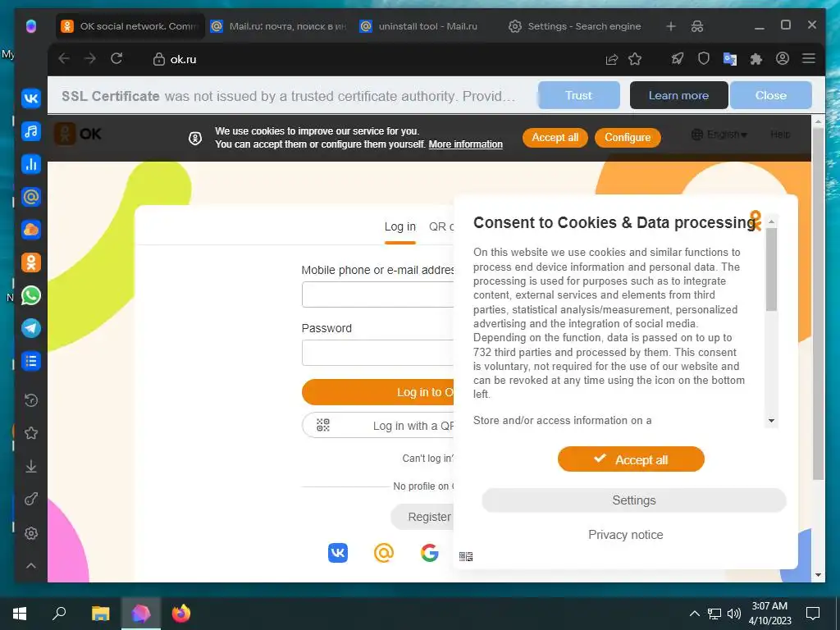This screenshot has height=630, width=840.
Task: Open the music sidebar icon
Action: [31, 131]
